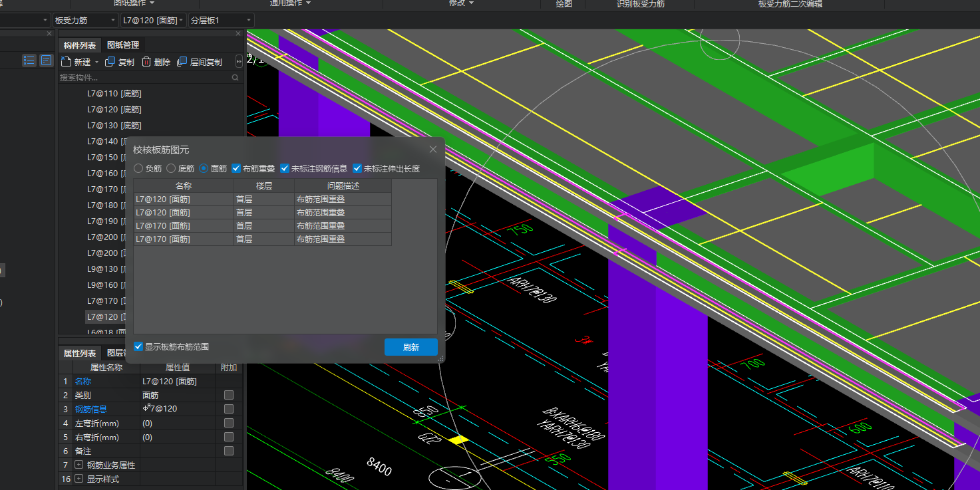Switch to detailed list view icon
The image size is (980, 490).
coord(47,61)
